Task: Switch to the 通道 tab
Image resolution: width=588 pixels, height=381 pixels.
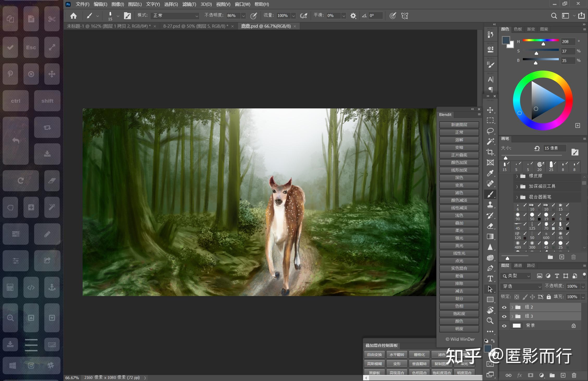Action: pyautogui.click(x=518, y=265)
